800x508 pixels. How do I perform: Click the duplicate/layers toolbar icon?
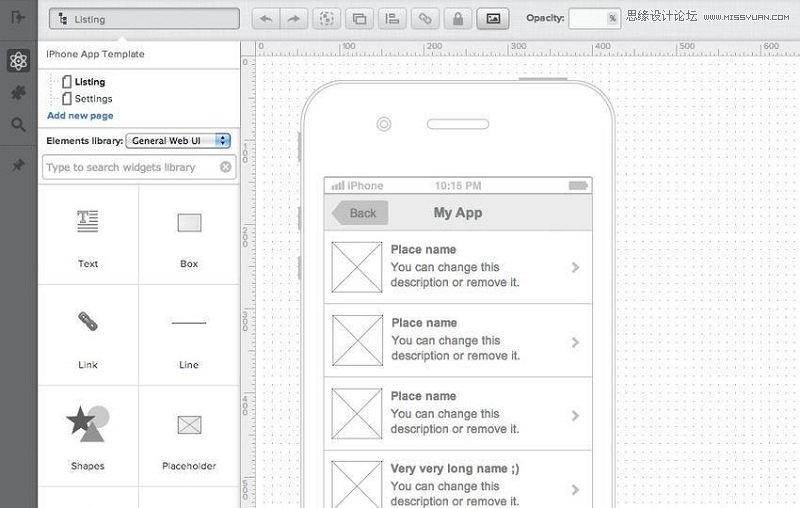(x=359, y=19)
